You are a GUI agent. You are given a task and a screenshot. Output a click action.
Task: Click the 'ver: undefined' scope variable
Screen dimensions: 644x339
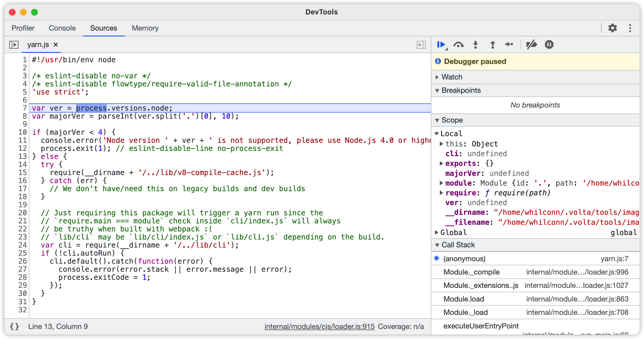476,202
